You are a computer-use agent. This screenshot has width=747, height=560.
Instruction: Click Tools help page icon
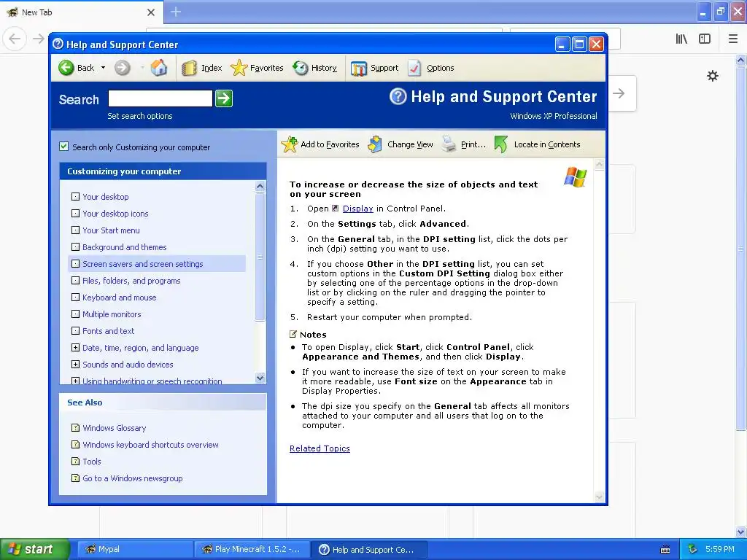pos(75,461)
